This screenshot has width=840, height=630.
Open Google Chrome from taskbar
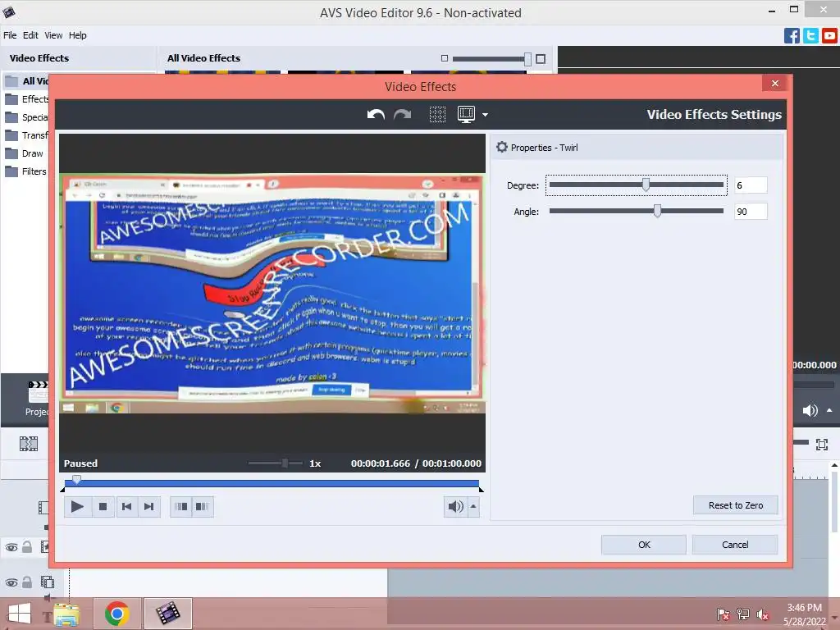click(116, 614)
